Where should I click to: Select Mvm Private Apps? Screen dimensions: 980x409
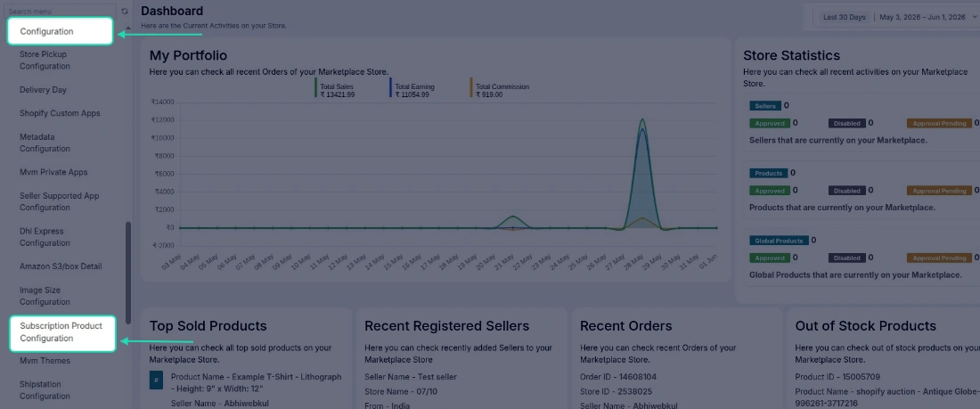pyautogui.click(x=53, y=172)
